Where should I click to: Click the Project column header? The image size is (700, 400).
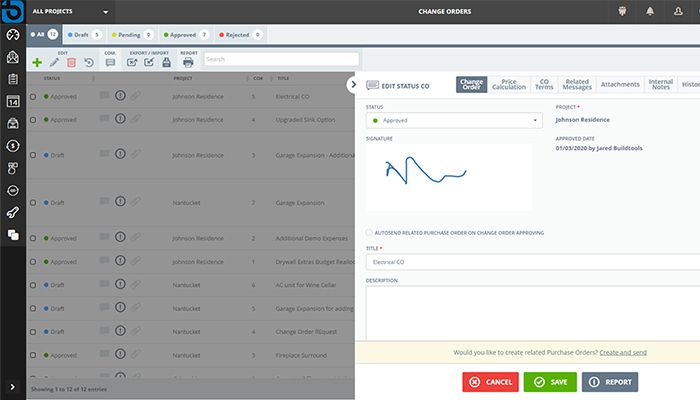point(183,78)
